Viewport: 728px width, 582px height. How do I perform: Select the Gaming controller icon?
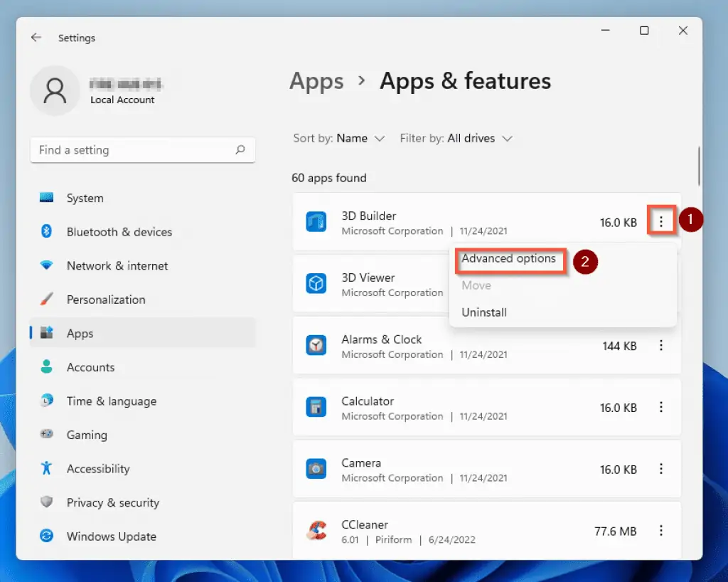click(x=47, y=435)
